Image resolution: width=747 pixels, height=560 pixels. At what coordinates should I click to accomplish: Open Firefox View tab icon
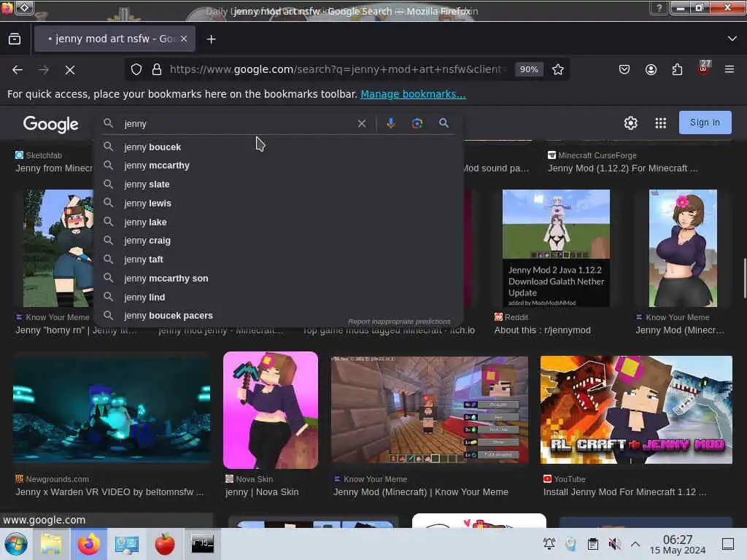pos(15,39)
